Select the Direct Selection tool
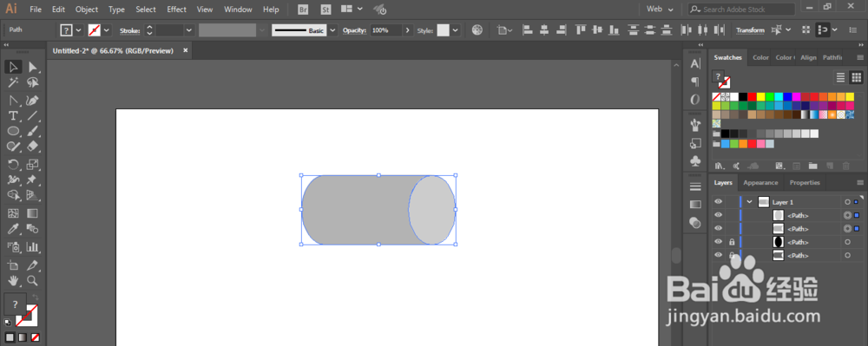 coord(33,67)
